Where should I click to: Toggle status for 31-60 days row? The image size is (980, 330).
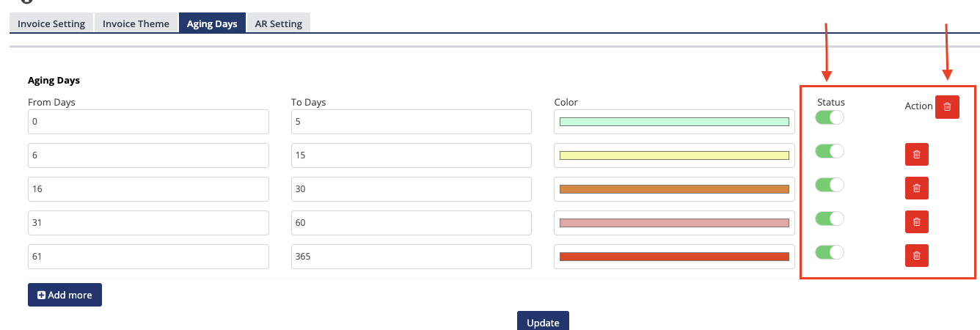coord(830,219)
